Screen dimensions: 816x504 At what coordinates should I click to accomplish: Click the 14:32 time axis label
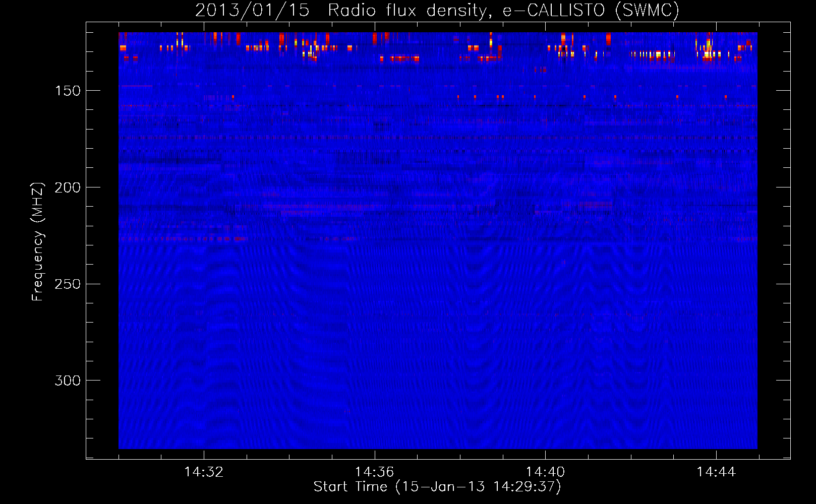[x=204, y=472]
